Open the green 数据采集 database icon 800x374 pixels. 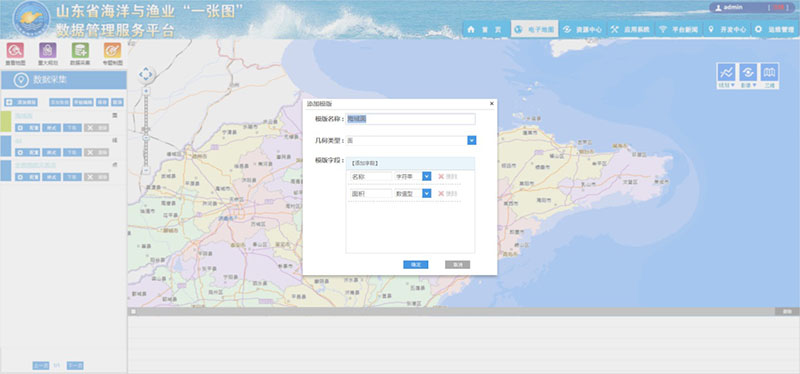(x=80, y=50)
